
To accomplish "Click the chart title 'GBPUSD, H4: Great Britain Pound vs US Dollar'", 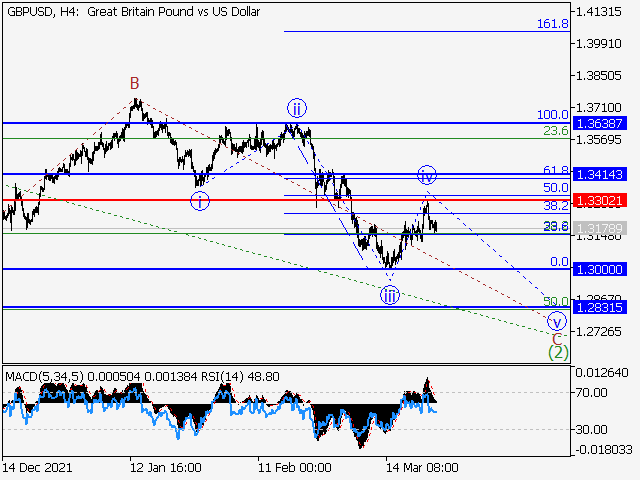I will 133,12.
